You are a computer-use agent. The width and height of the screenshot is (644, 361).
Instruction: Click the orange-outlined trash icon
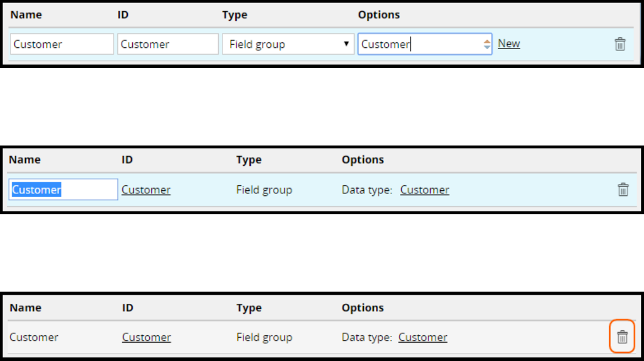(x=622, y=337)
